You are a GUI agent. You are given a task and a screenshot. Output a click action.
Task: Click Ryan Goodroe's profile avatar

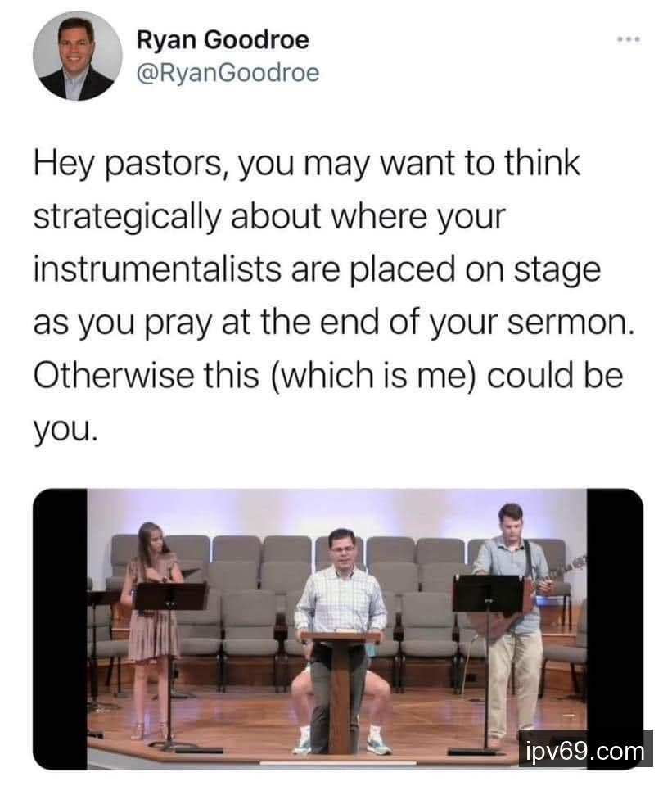tap(77, 56)
